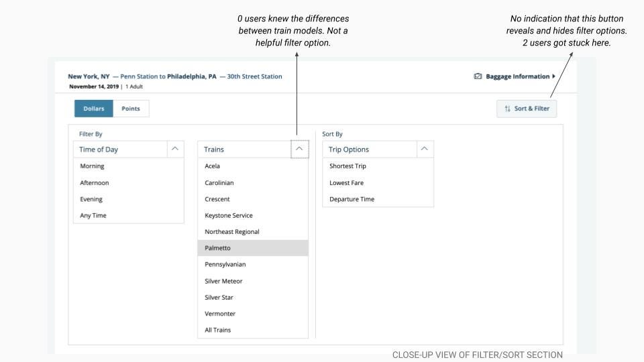The height and width of the screenshot is (362, 644).
Task: Click the Sort & Filter button
Action: pos(527,109)
